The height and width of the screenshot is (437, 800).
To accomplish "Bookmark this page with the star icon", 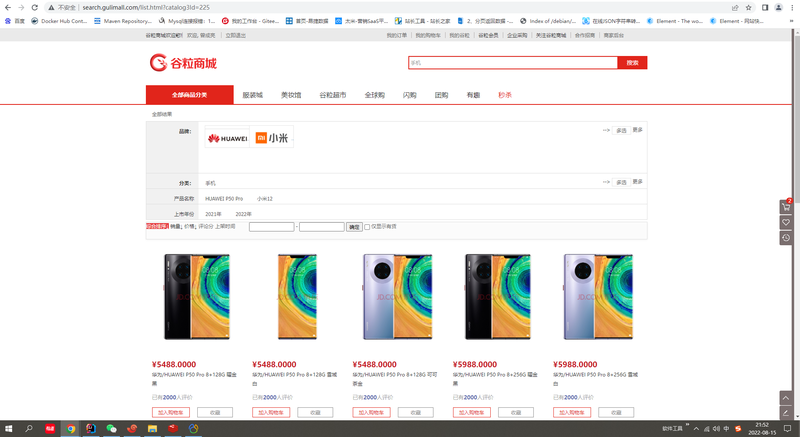I will coord(748,8).
